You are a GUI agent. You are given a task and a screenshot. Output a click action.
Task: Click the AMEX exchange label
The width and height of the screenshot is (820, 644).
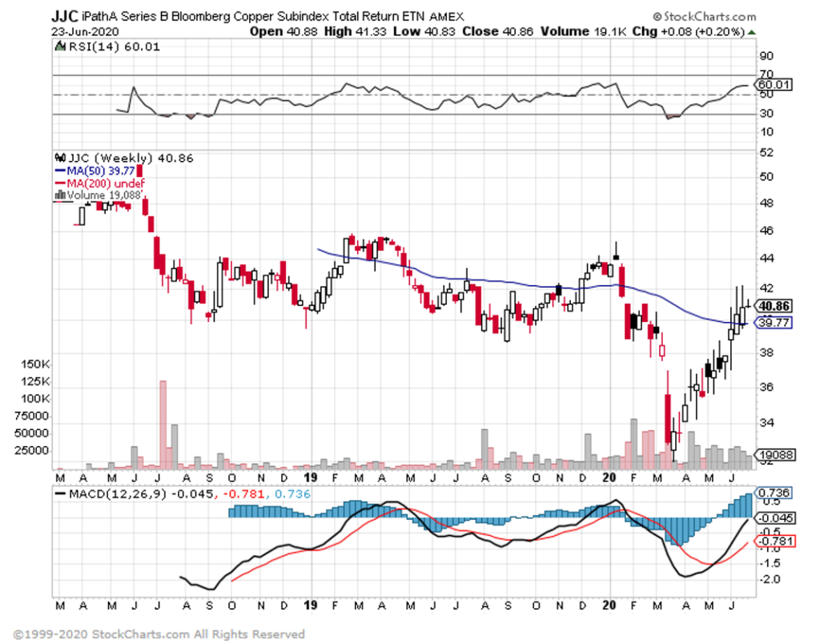[447, 18]
